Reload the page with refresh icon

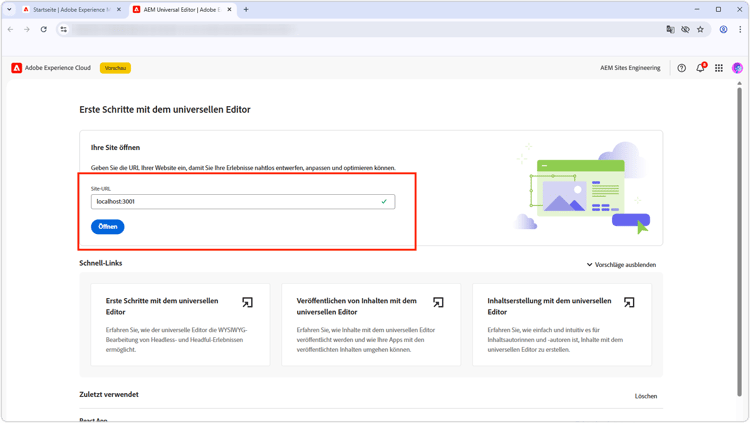pyautogui.click(x=44, y=30)
